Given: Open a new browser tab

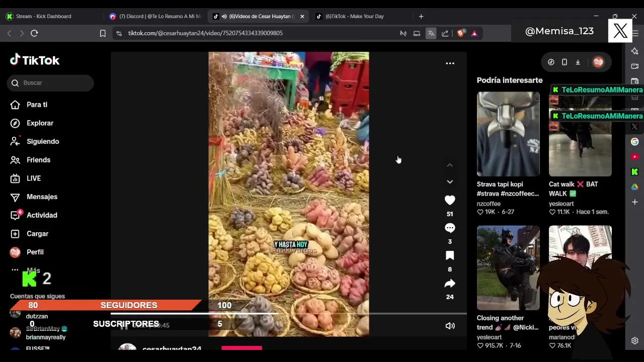Looking at the screenshot, I should coord(421,16).
